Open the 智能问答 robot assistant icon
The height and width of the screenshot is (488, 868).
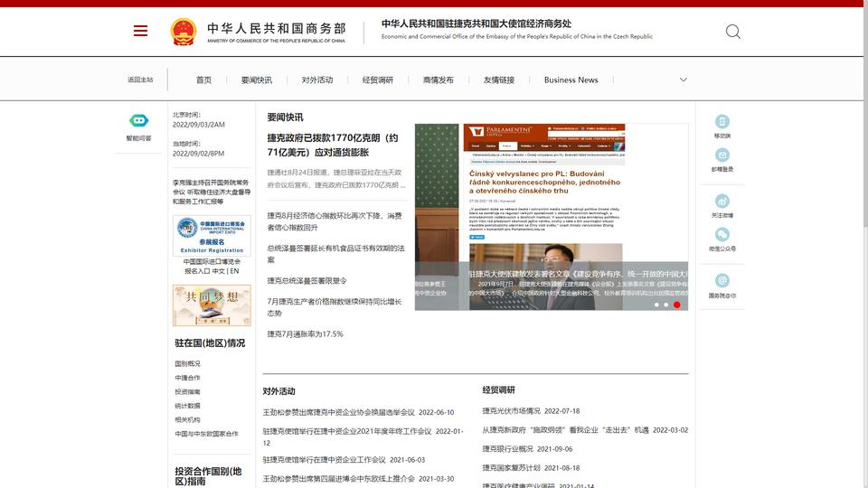(139, 120)
